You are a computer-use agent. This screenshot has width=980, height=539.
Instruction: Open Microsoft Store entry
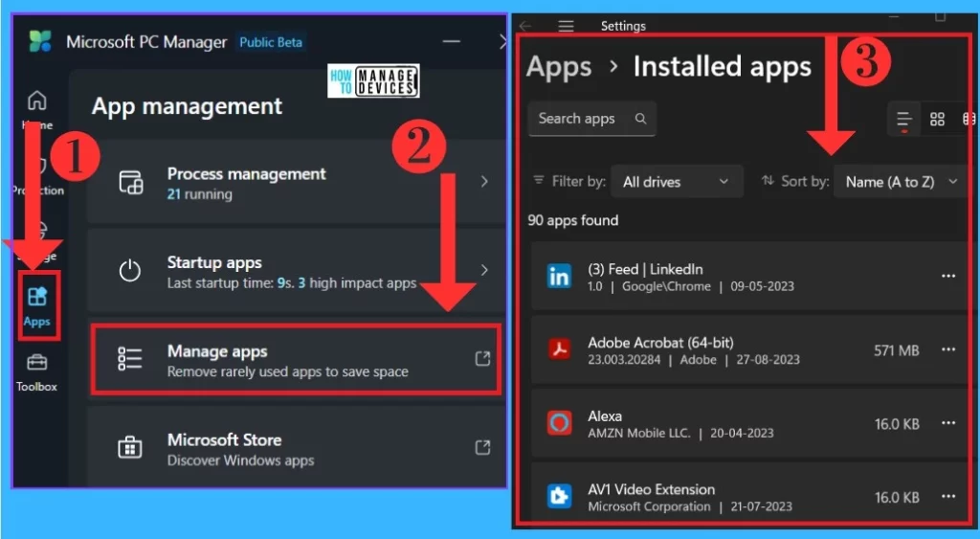coord(296,448)
